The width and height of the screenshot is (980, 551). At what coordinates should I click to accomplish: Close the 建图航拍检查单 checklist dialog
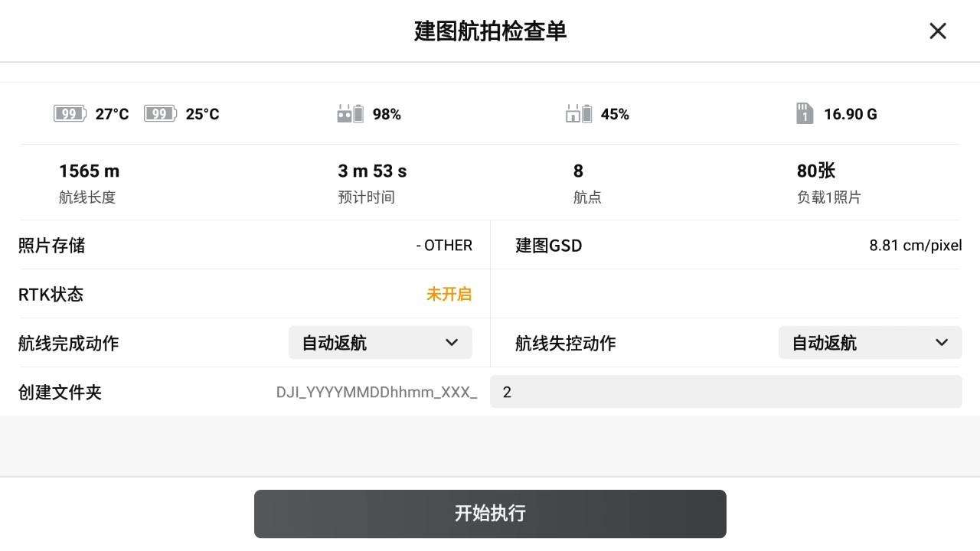click(938, 31)
